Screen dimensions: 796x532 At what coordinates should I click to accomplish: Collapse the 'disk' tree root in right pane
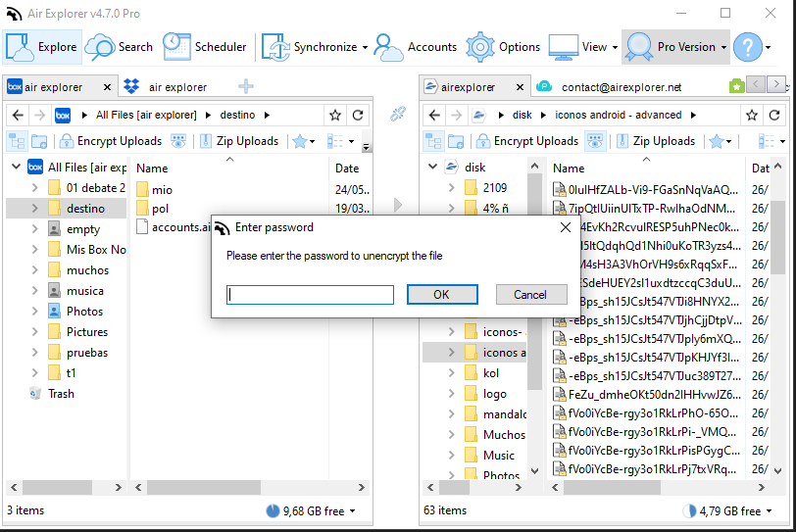pyautogui.click(x=432, y=167)
